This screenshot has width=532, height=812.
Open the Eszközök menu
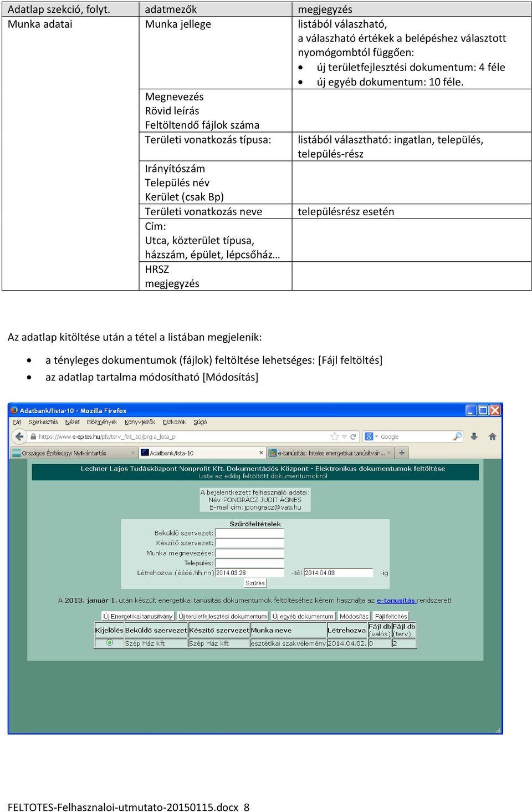pos(174,422)
